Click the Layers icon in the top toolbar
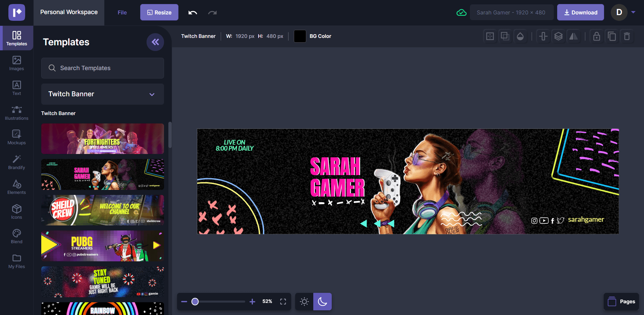 point(558,36)
